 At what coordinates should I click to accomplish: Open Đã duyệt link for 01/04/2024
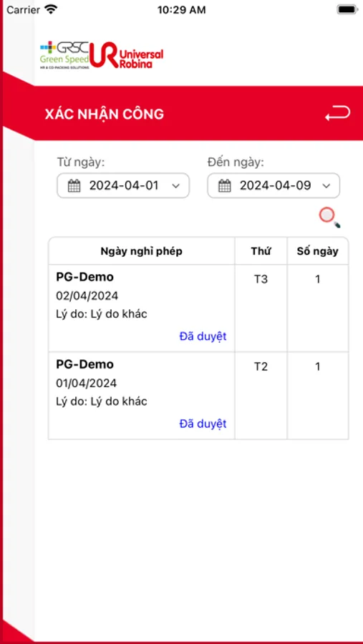point(203,424)
